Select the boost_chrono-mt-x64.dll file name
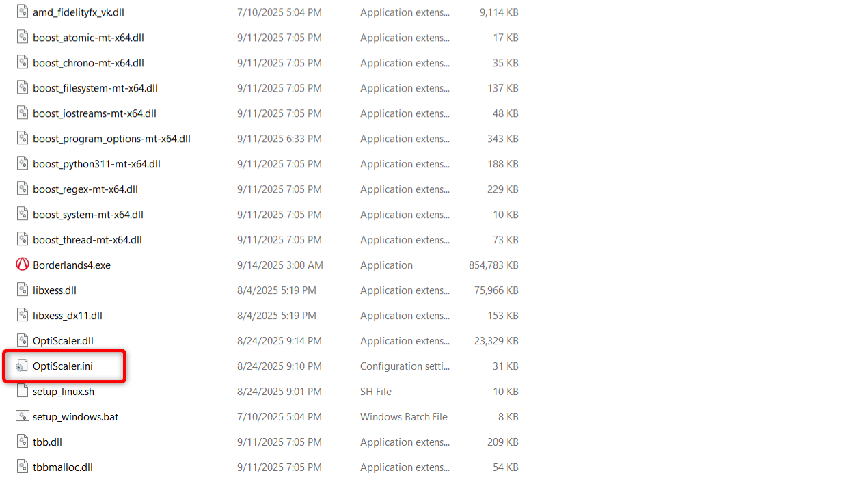The image size is (868, 488). point(88,63)
